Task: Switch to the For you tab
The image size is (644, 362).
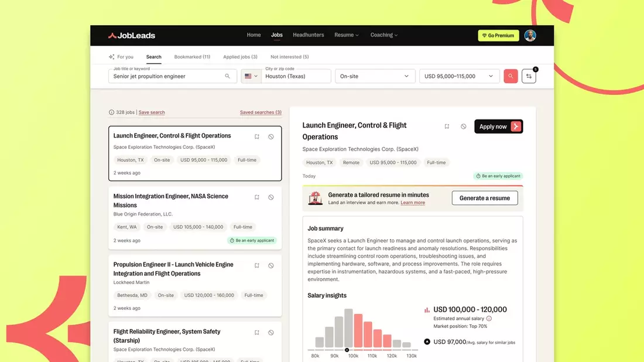Action: (121, 57)
